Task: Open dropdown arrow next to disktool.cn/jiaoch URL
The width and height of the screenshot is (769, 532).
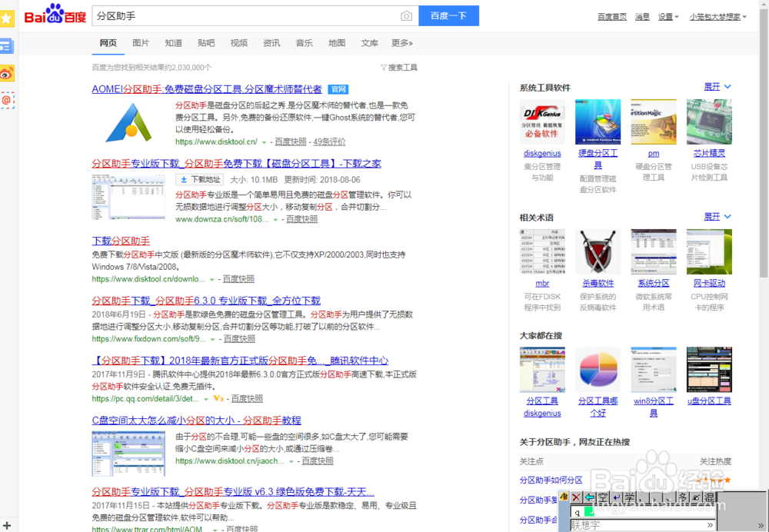Action: [291, 461]
